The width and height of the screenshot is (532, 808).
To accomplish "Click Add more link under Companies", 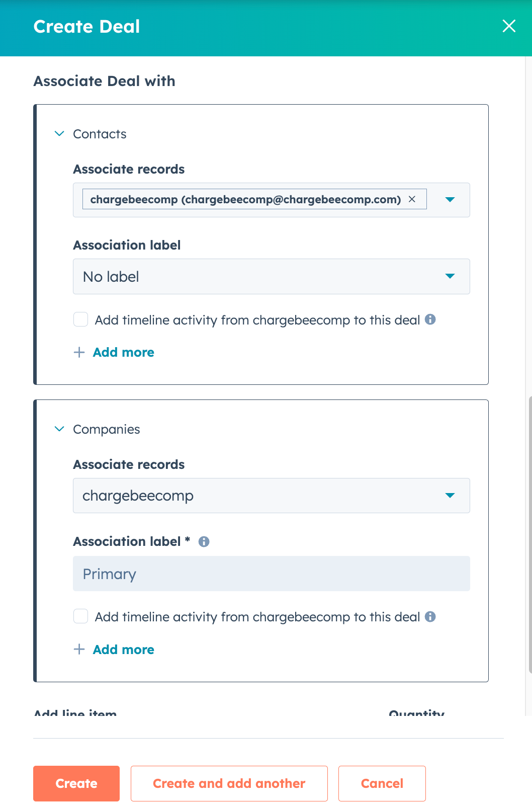I will [124, 650].
